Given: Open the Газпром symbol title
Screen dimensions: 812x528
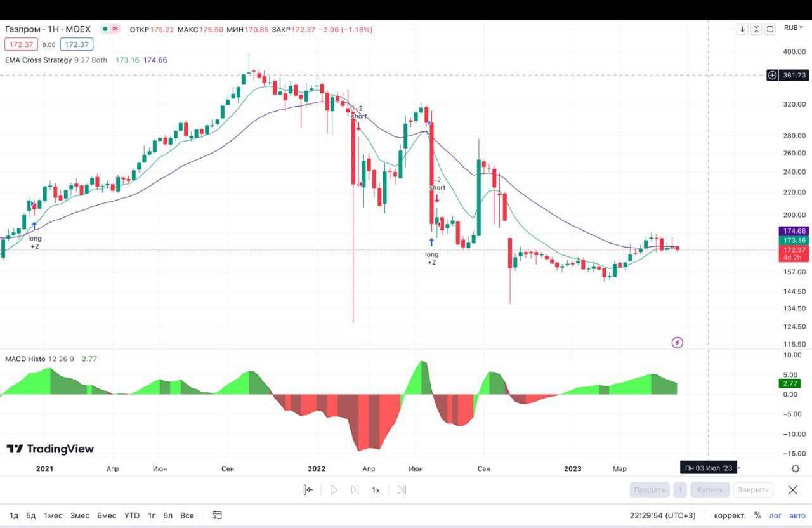Looking at the screenshot, I should click(48, 29).
